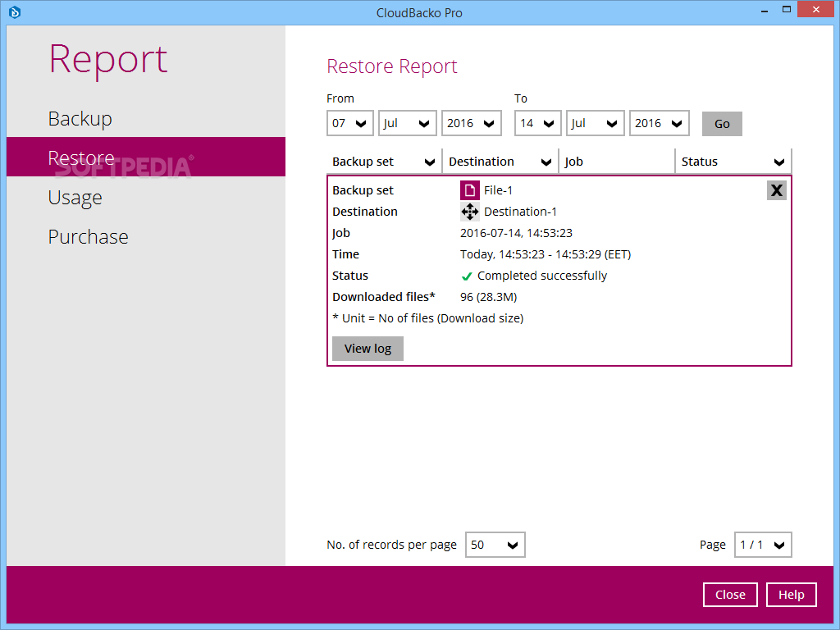
Task: Open the To month dropdown
Action: (596, 123)
